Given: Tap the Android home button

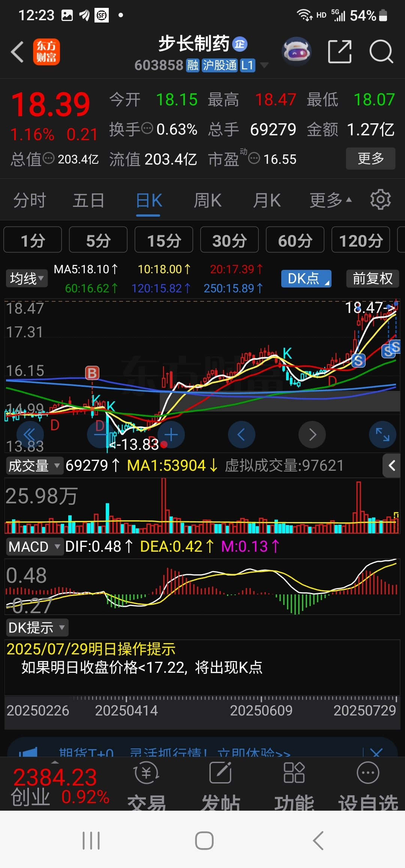Looking at the screenshot, I should click(x=204, y=841).
